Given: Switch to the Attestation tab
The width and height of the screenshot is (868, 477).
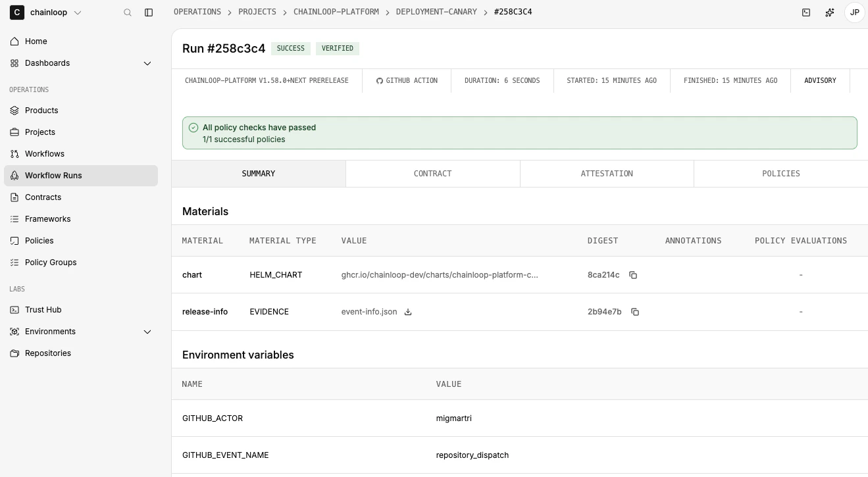Looking at the screenshot, I should [x=607, y=174].
